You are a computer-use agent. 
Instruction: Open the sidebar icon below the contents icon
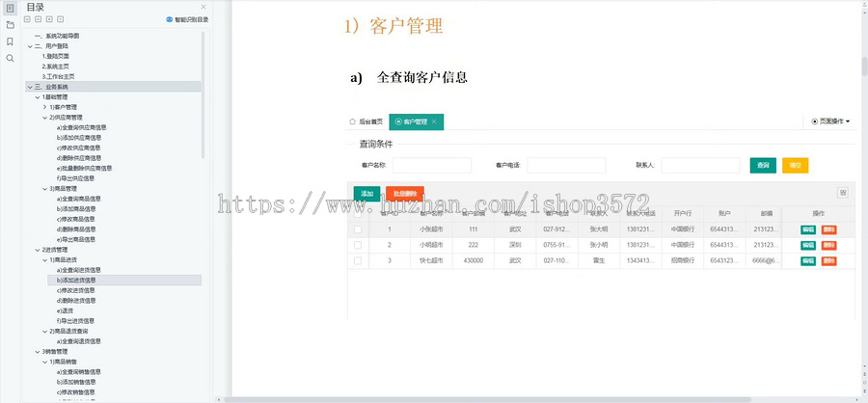click(10, 25)
